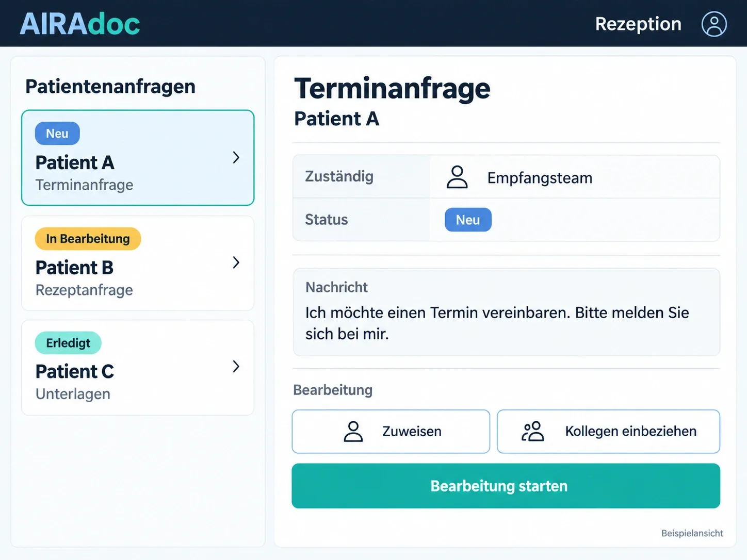
Task: Expand the Patient B chevron
Action: click(x=236, y=262)
